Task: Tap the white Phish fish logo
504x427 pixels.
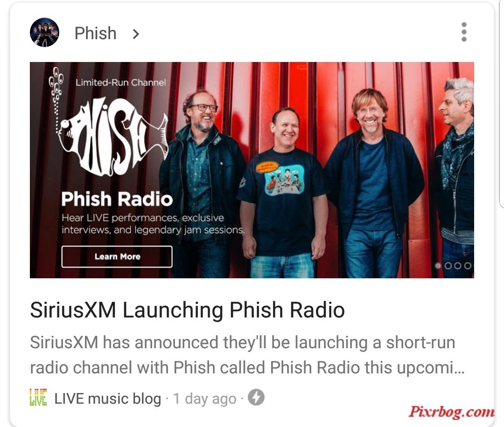Action: pyautogui.click(x=113, y=137)
